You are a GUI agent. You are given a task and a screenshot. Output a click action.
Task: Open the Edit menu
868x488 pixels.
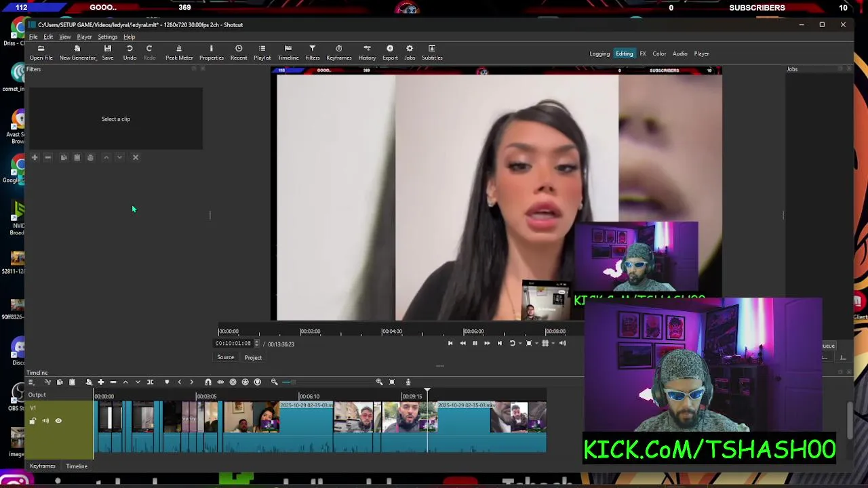48,37
